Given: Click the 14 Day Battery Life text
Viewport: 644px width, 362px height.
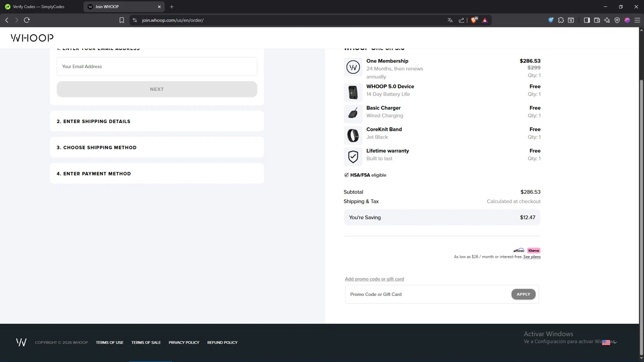Looking at the screenshot, I should click(x=388, y=94).
